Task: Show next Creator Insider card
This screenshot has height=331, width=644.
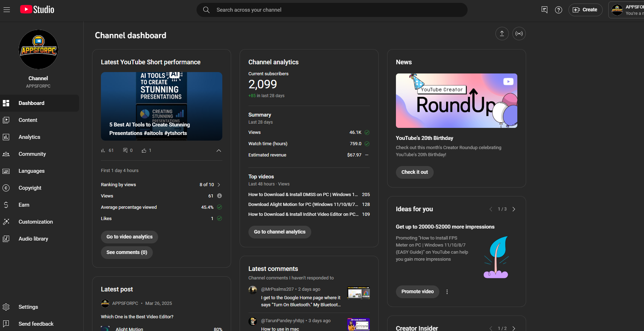Action: coord(514,329)
